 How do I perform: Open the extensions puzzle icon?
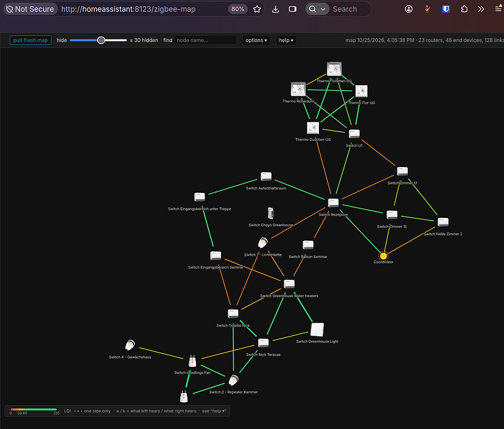464,9
